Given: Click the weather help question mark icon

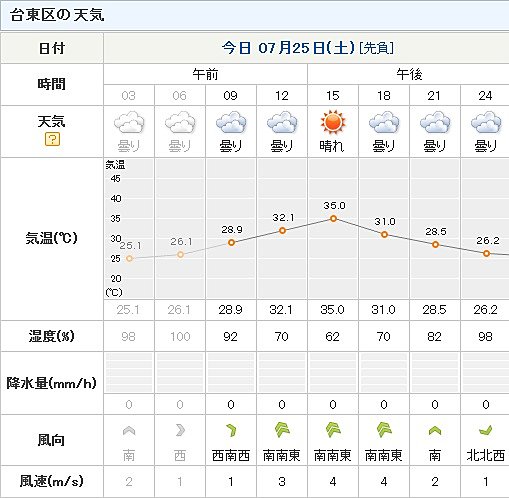Looking at the screenshot, I should (x=52, y=139).
